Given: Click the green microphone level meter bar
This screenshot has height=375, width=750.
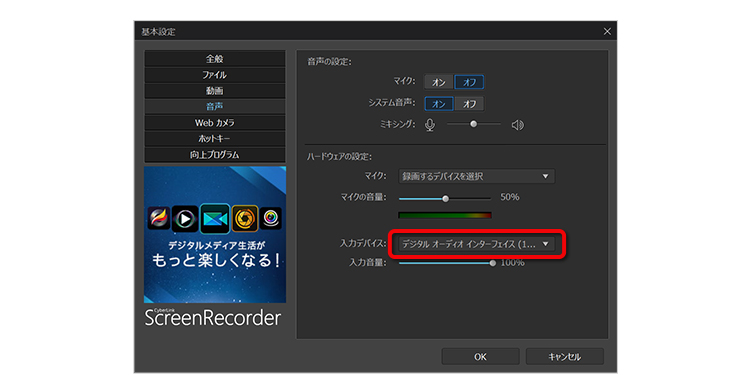Looking at the screenshot, I should click(445, 215).
